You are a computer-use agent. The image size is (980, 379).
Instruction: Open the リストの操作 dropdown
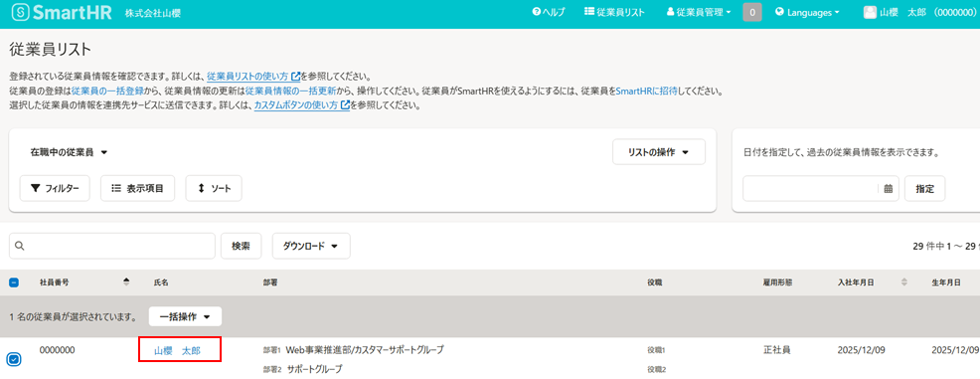pos(659,152)
